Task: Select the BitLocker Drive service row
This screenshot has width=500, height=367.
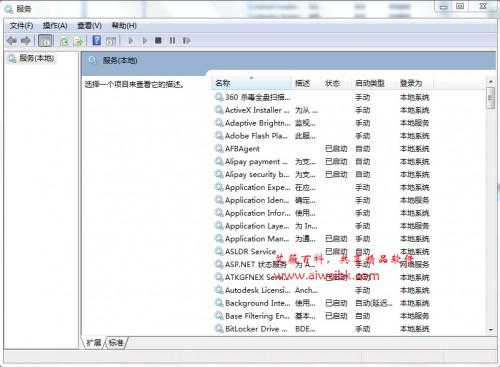Action: (322, 329)
